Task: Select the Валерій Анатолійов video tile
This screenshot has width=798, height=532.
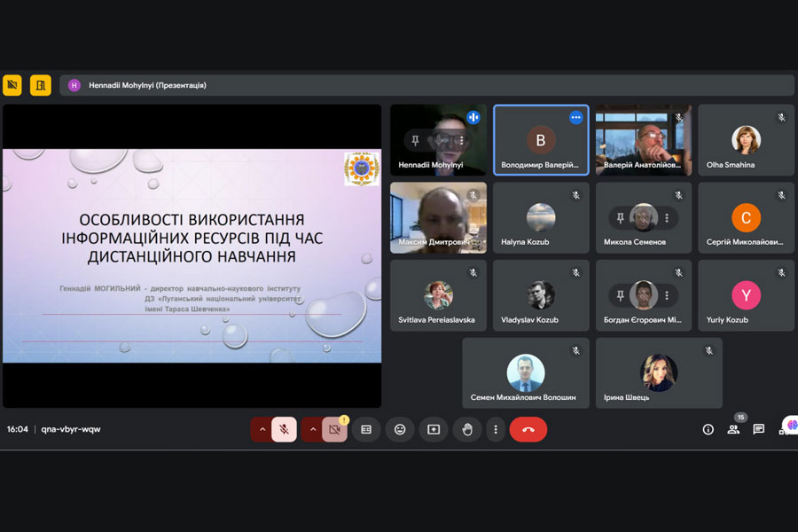Action: tap(644, 140)
